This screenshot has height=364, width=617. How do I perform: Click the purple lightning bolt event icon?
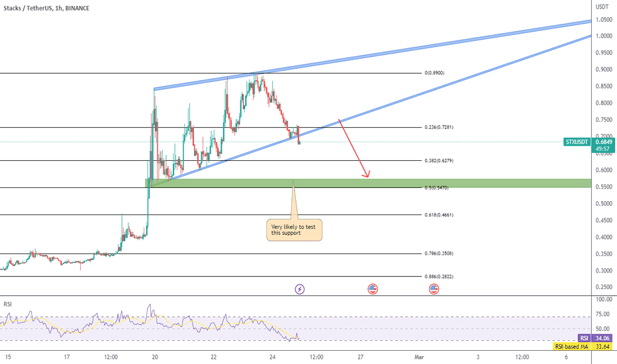click(x=300, y=289)
